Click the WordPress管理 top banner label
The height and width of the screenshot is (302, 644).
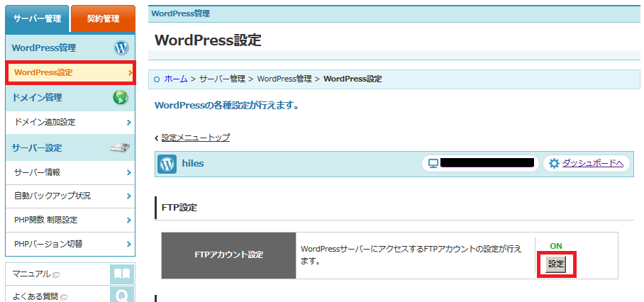point(181,13)
